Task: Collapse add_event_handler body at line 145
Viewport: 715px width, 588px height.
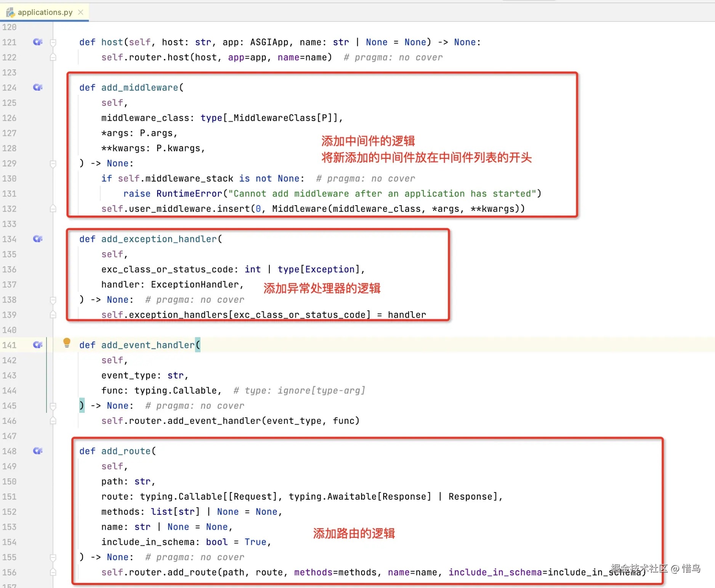Action: coord(53,406)
